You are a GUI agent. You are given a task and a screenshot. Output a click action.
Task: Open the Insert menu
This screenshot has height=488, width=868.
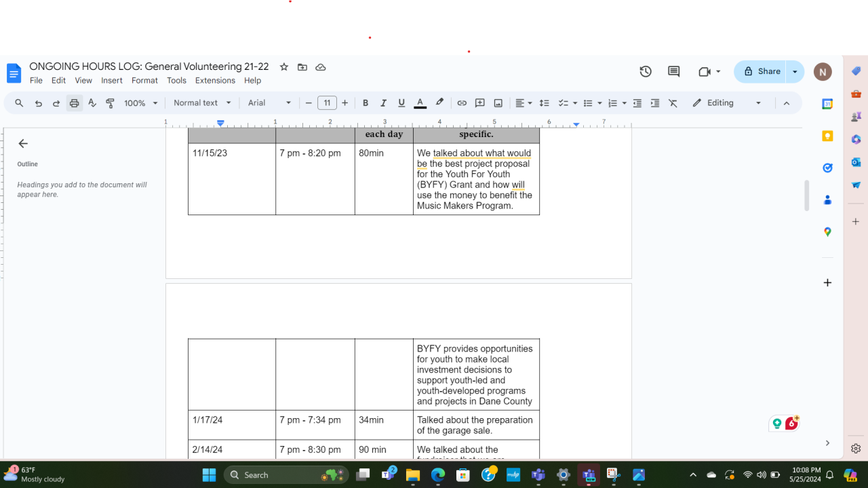112,80
